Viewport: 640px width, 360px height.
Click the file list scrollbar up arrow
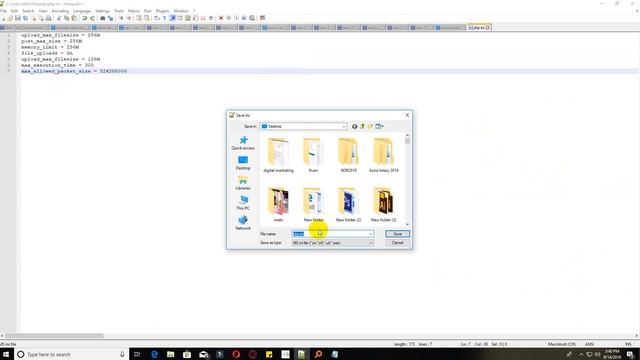coord(407,136)
